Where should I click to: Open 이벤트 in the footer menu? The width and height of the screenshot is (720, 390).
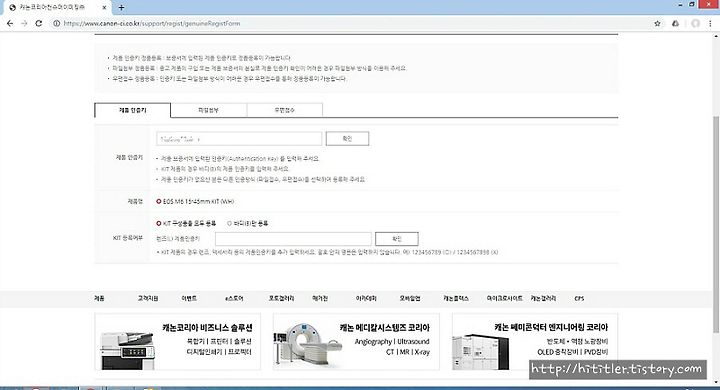[189, 299]
